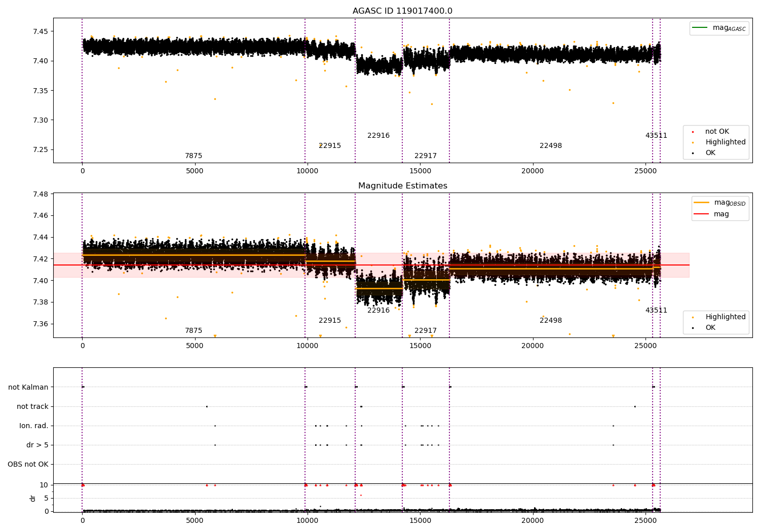Click the 15000 x-tick under the middle plot
The height and width of the screenshot is (532, 760).
point(420,346)
